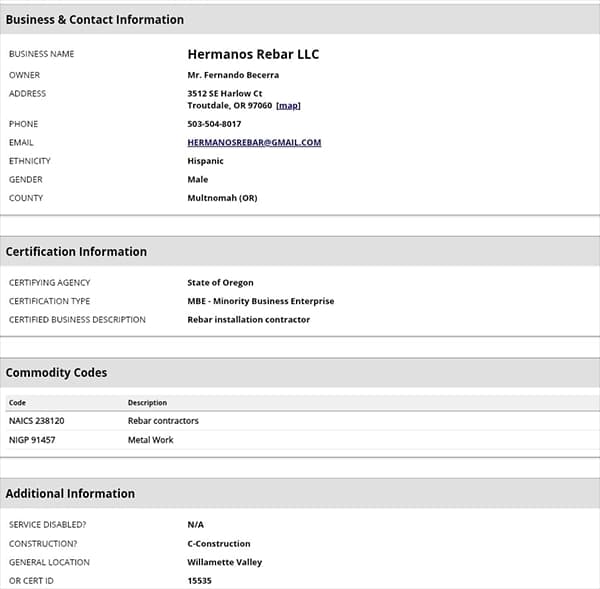Click the Rebar installation contractor description
Viewport: 600px width, 589px height.
[248, 320]
